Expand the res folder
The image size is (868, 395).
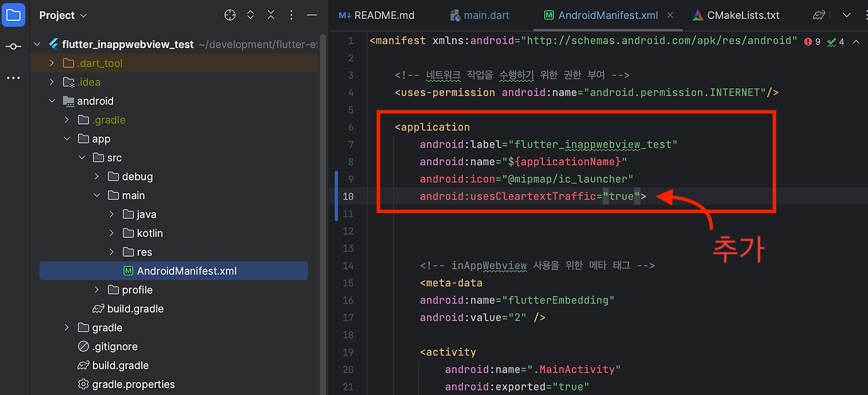click(112, 252)
